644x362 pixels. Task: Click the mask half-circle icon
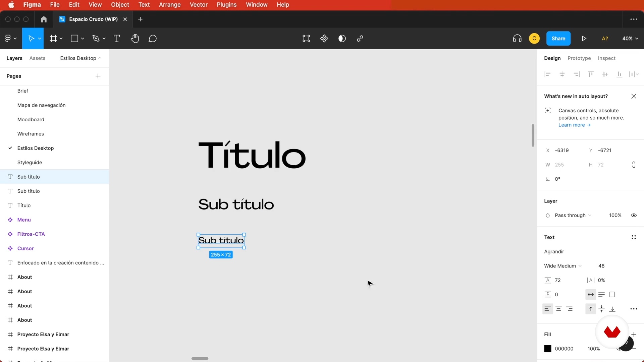click(x=342, y=39)
